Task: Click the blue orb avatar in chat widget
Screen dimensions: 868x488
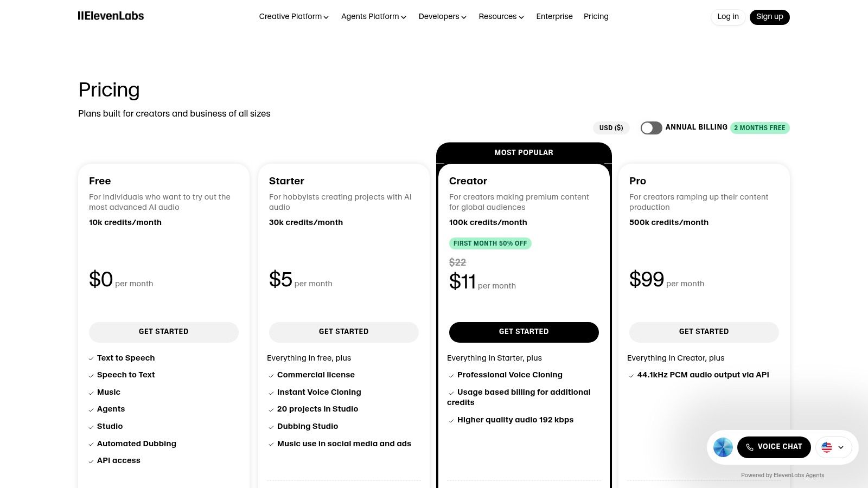Action: coord(723,447)
